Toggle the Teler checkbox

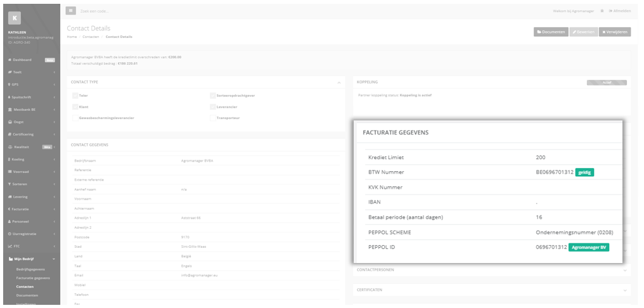pos(75,96)
